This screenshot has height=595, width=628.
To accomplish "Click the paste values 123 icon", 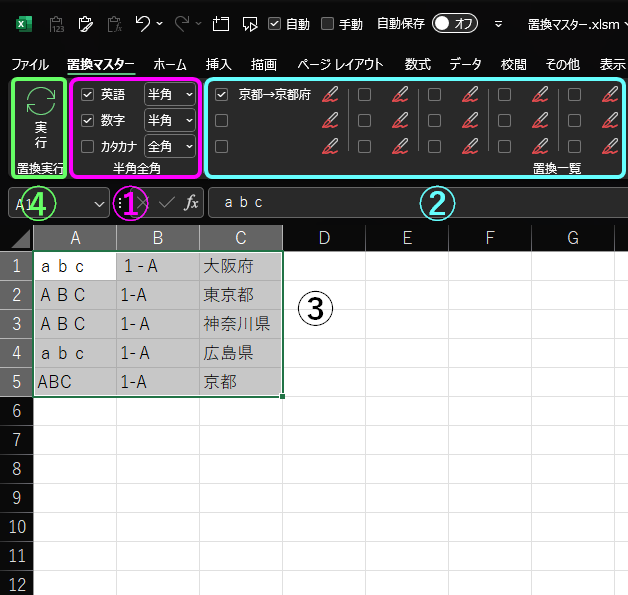I will click(x=56, y=24).
